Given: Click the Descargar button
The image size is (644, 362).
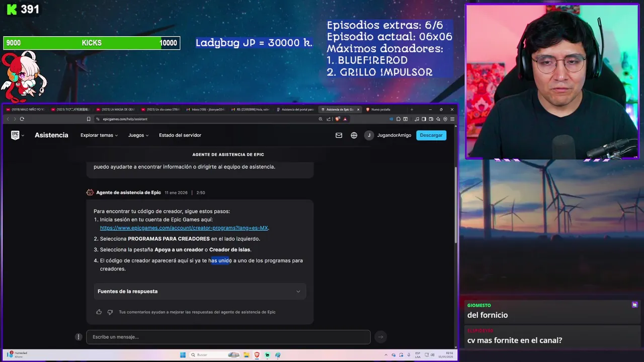Looking at the screenshot, I should pyautogui.click(x=431, y=135).
